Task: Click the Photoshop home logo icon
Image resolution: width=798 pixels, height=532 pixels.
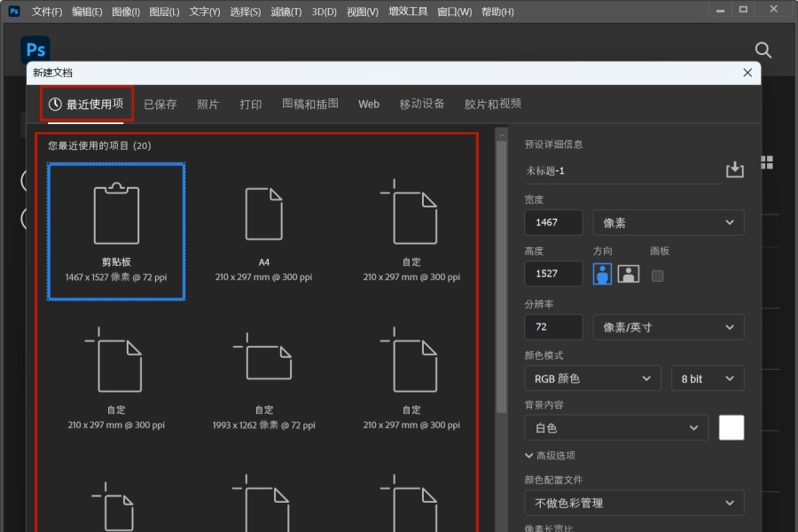Action: point(35,50)
